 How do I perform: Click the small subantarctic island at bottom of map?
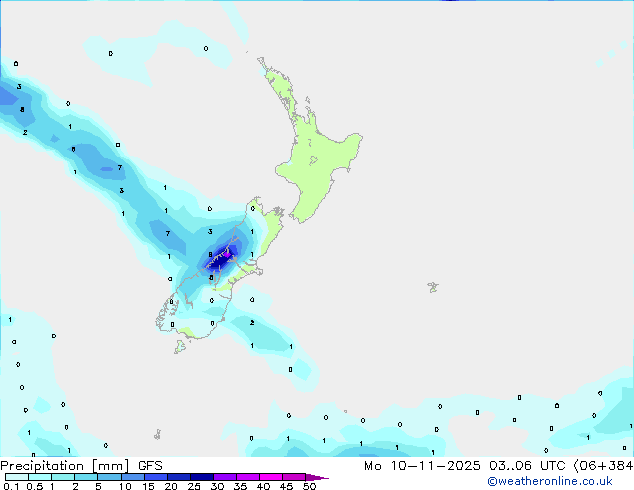(x=158, y=435)
